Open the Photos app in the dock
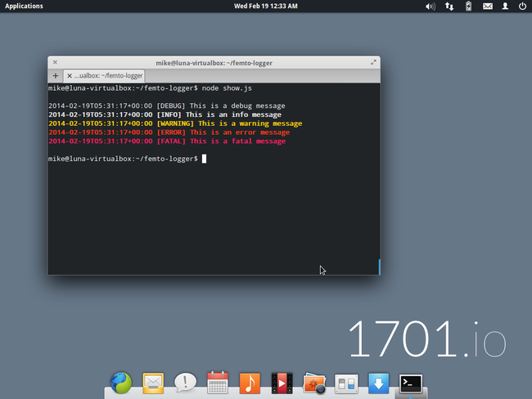Image resolution: width=532 pixels, height=399 pixels. coord(314,382)
